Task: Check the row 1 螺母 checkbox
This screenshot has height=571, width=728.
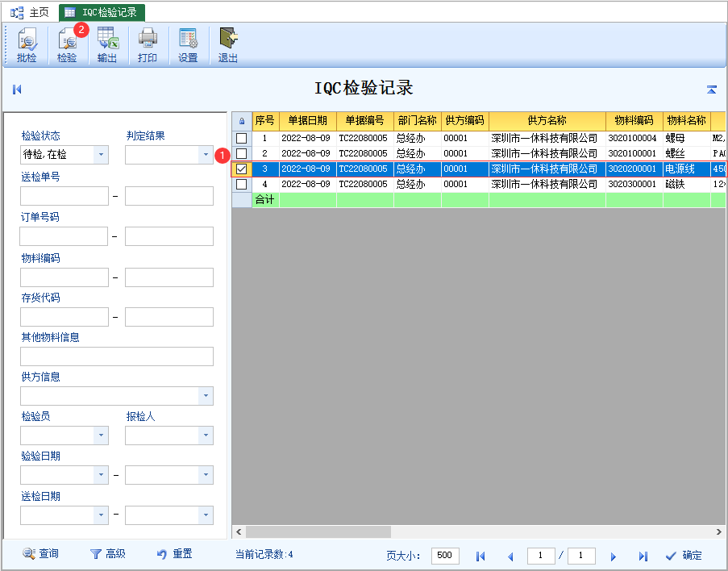Action: (241, 138)
